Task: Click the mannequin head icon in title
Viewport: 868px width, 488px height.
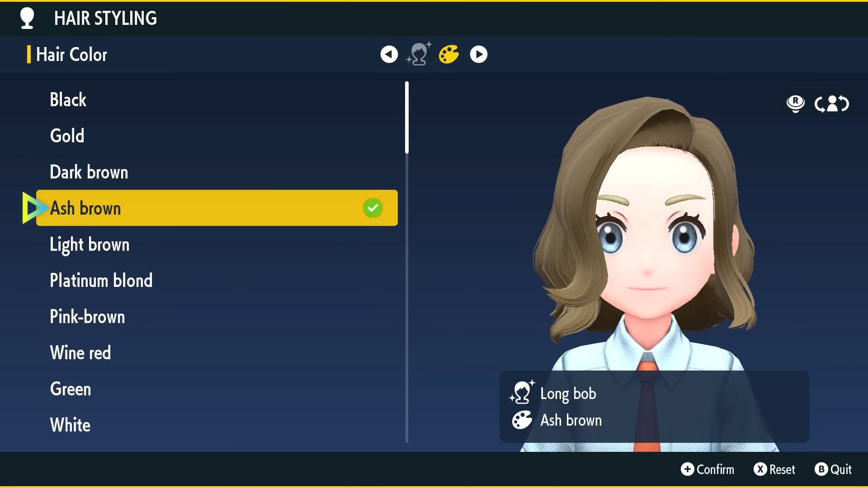Action: pyautogui.click(x=27, y=19)
